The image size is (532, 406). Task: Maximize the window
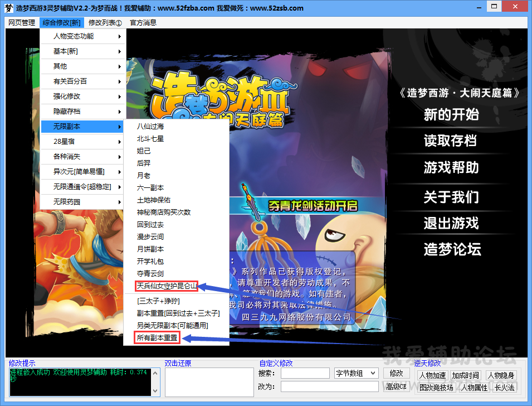(x=494, y=7)
